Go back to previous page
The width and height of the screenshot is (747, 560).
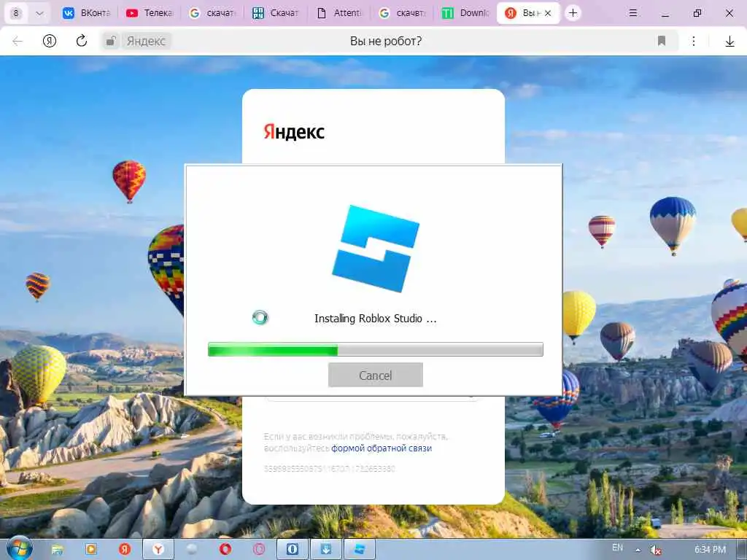18,41
